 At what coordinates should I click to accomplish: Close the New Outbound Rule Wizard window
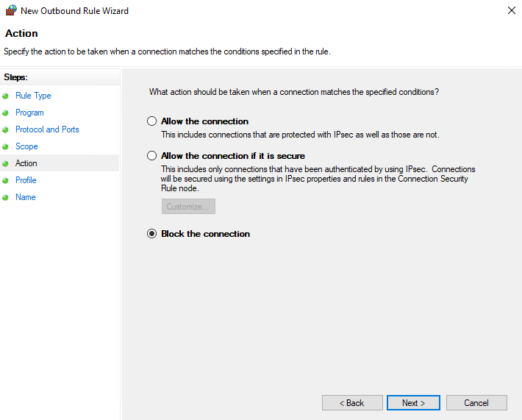(511, 11)
